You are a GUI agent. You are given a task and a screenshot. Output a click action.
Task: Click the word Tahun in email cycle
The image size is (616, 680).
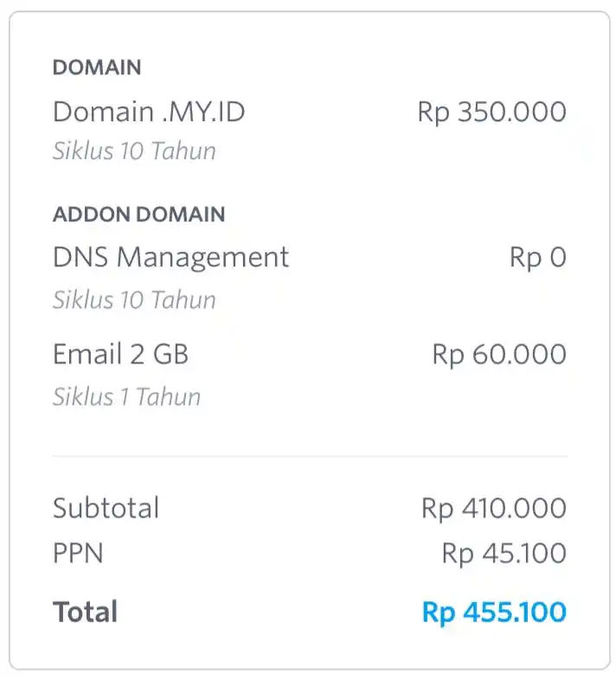[x=169, y=396]
